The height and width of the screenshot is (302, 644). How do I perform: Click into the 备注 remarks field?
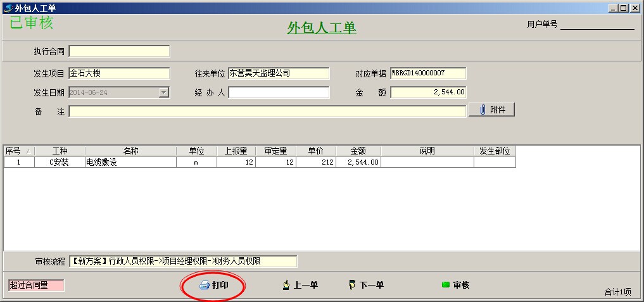point(267,111)
